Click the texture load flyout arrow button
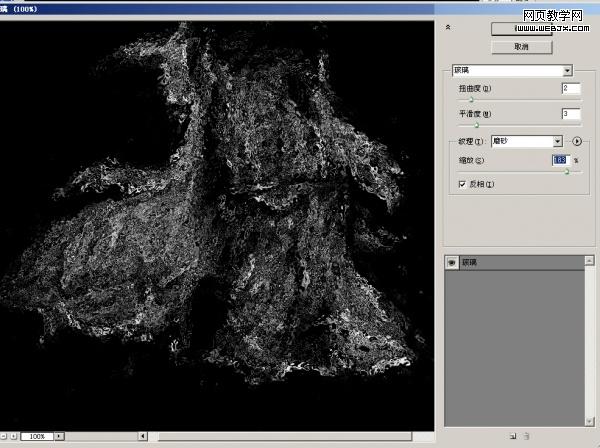 577,142
